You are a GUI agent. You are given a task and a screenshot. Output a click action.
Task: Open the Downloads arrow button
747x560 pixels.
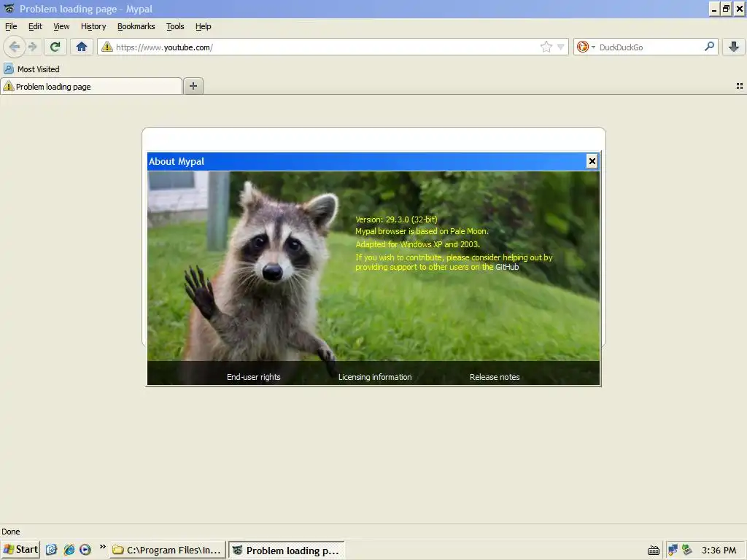(x=734, y=47)
